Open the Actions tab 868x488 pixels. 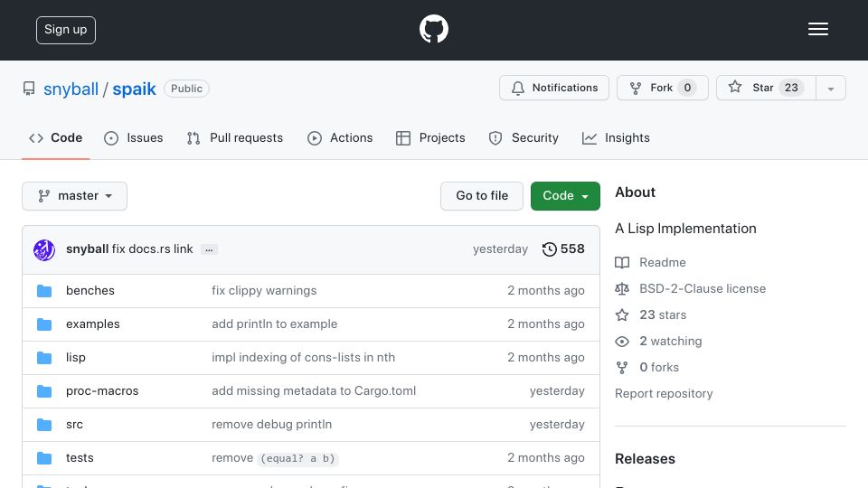coord(340,137)
